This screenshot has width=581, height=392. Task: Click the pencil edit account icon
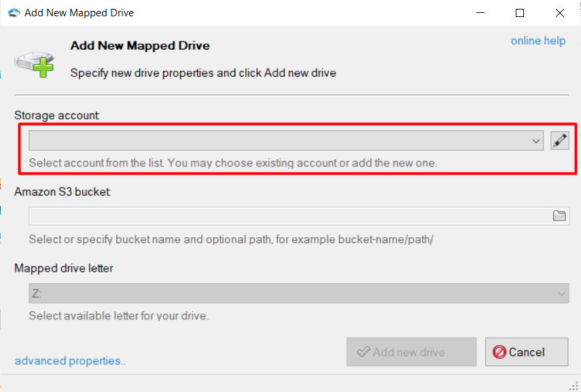(559, 141)
